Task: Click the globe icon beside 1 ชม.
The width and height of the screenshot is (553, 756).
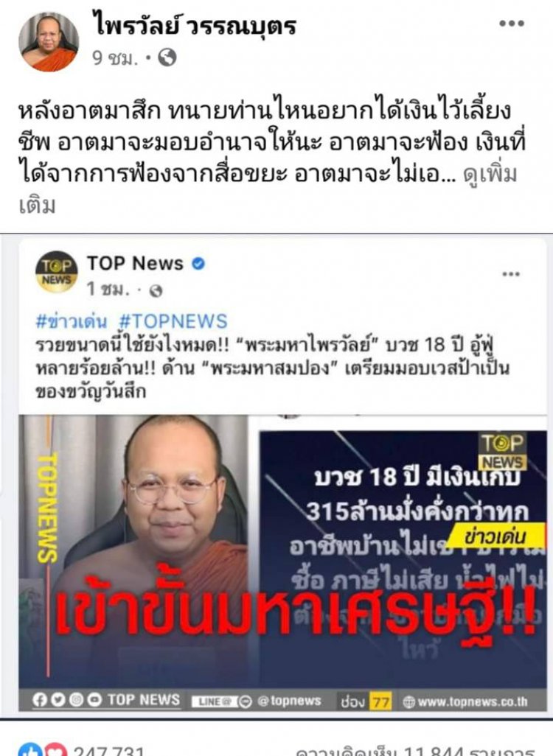Action: point(156,291)
